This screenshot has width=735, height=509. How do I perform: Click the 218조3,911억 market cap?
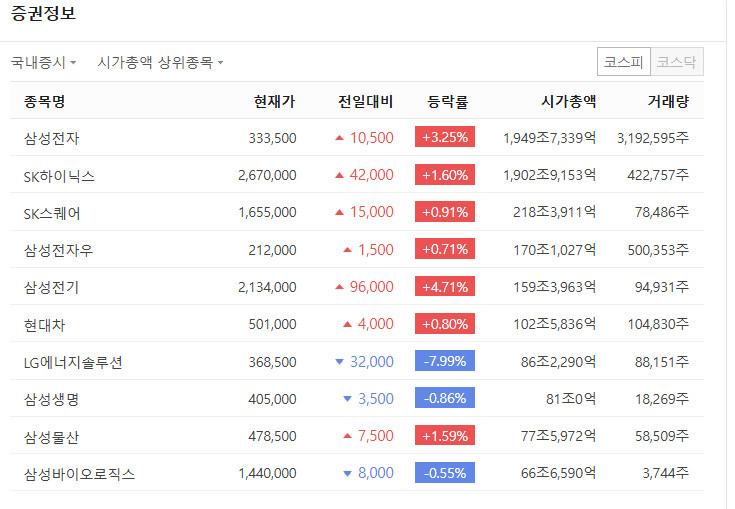pos(555,212)
